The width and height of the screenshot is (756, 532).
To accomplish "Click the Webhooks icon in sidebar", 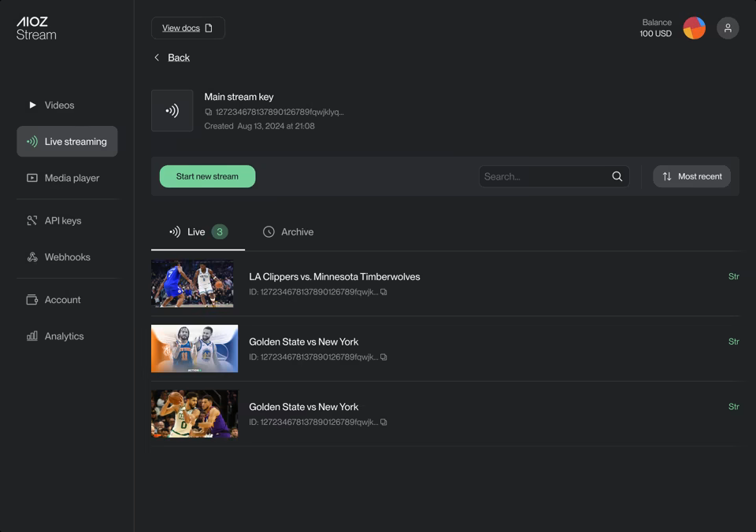I will coord(32,257).
